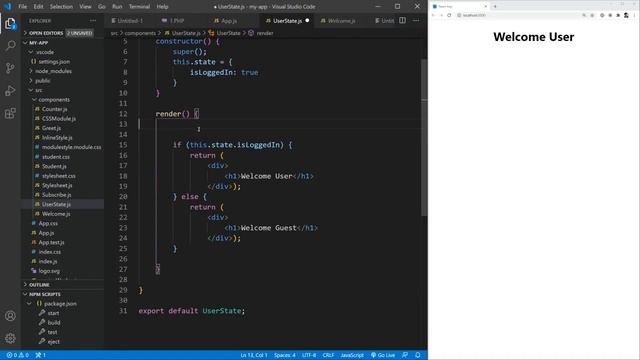Image resolution: width=640 pixels, height=360 pixels.
Task: Open the File menu
Action: click(22, 7)
